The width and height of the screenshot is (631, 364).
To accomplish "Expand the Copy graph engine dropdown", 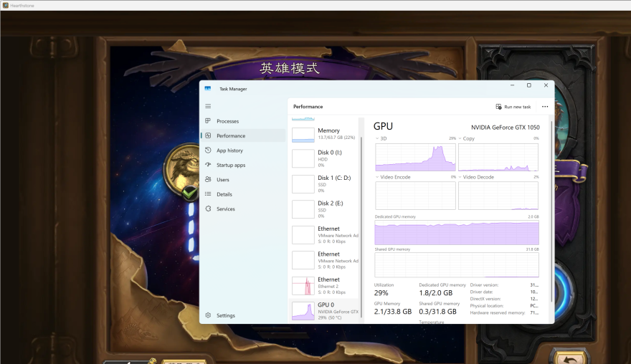I will 460,138.
